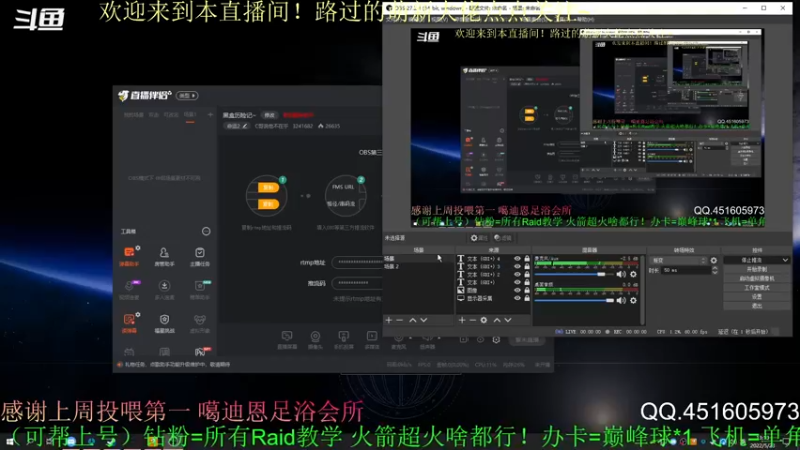Switch to the 场景1 tab in 直播伴侣

(x=190, y=115)
